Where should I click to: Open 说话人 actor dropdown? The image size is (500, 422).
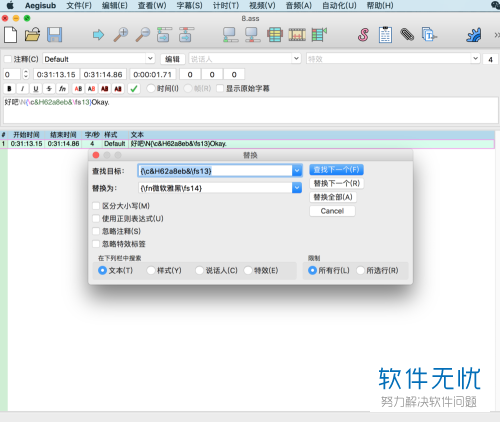(x=296, y=59)
